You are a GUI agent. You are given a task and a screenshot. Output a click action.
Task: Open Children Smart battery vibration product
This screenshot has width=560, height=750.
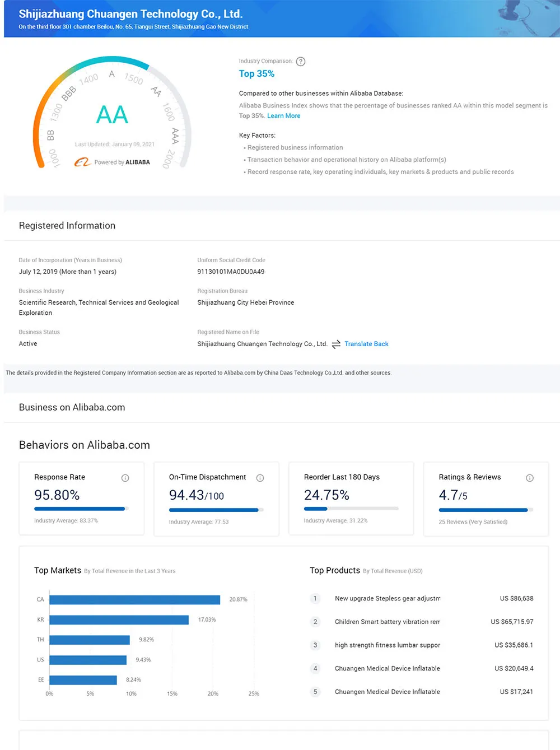387,622
